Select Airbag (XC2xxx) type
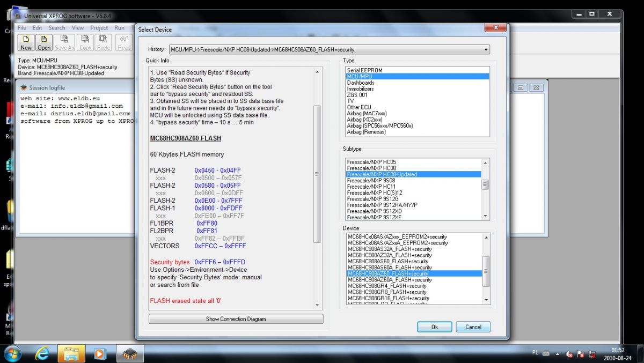The height and width of the screenshot is (363, 644). pos(418,120)
